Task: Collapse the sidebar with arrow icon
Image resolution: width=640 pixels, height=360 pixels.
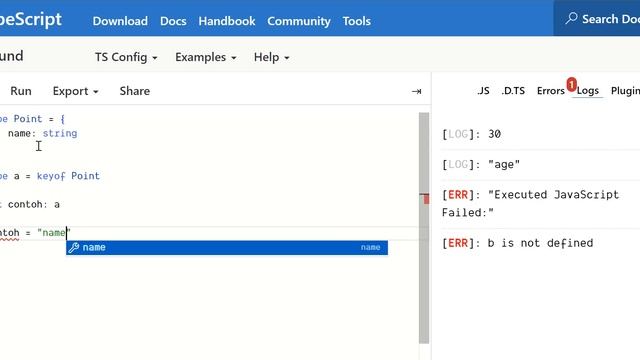Action: [x=416, y=91]
